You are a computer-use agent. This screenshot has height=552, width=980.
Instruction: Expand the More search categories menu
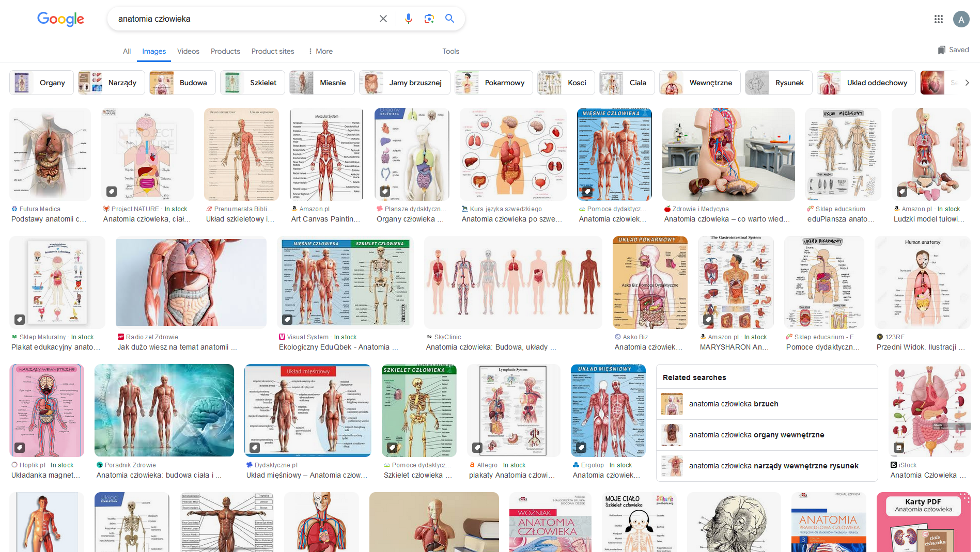coord(320,51)
